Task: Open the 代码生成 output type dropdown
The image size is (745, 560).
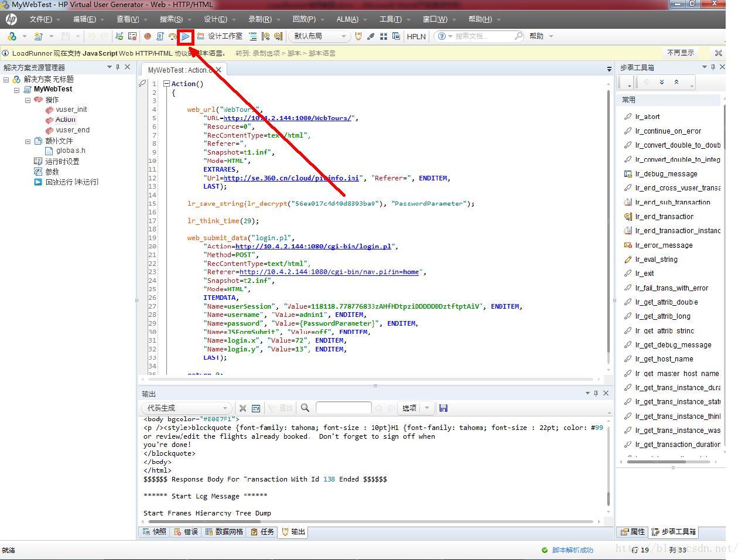Action: pos(186,408)
